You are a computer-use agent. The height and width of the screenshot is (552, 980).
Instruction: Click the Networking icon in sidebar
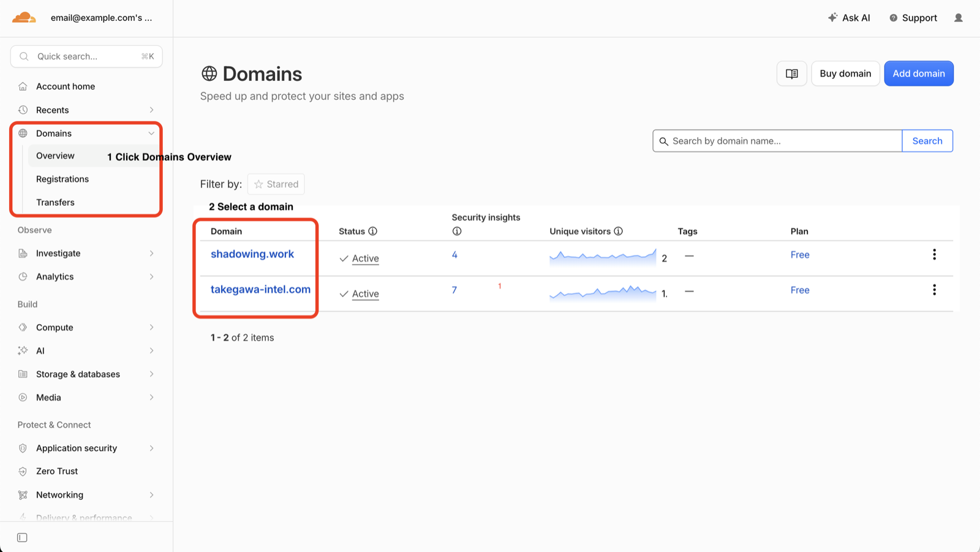coord(23,494)
